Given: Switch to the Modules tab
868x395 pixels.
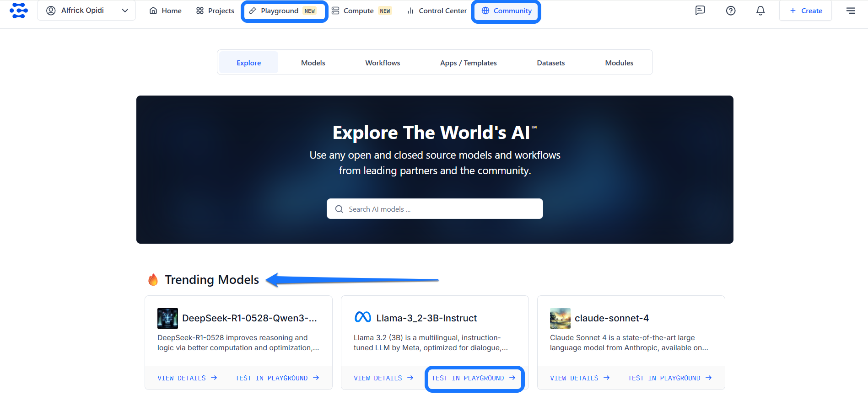Looking at the screenshot, I should coord(619,63).
